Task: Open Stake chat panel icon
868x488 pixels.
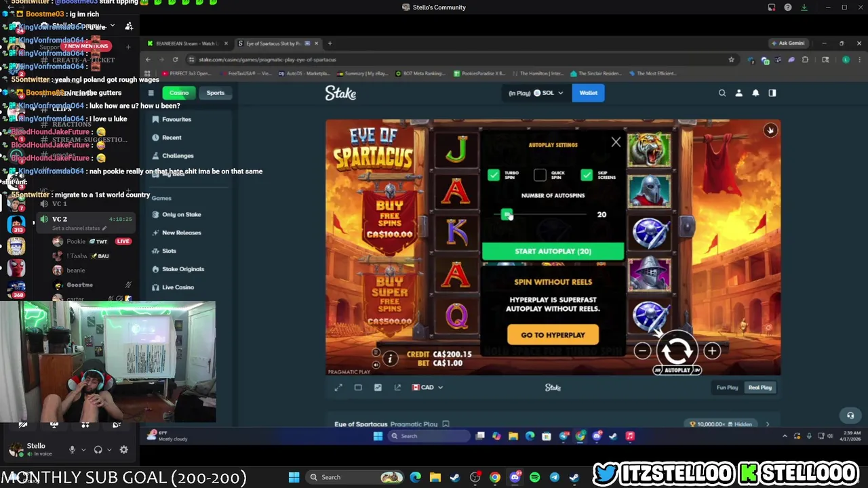Action: pos(772,93)
